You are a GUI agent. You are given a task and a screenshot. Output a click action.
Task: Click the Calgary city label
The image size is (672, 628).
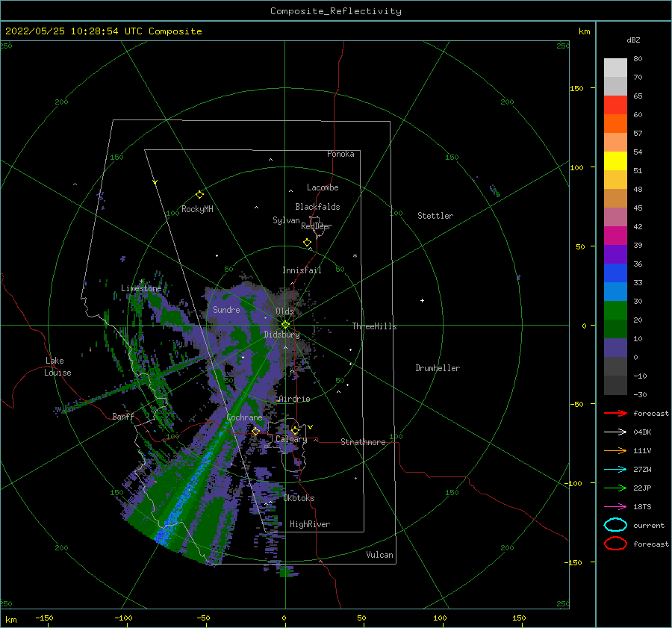coord(291,439)
